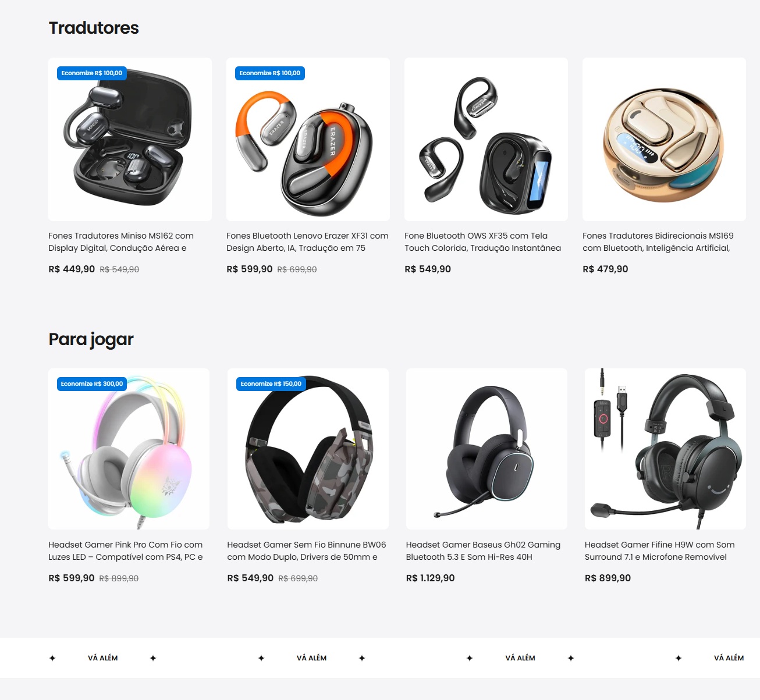Open the camouflage Binnune BW06 headset image

(x=308, y=449)
